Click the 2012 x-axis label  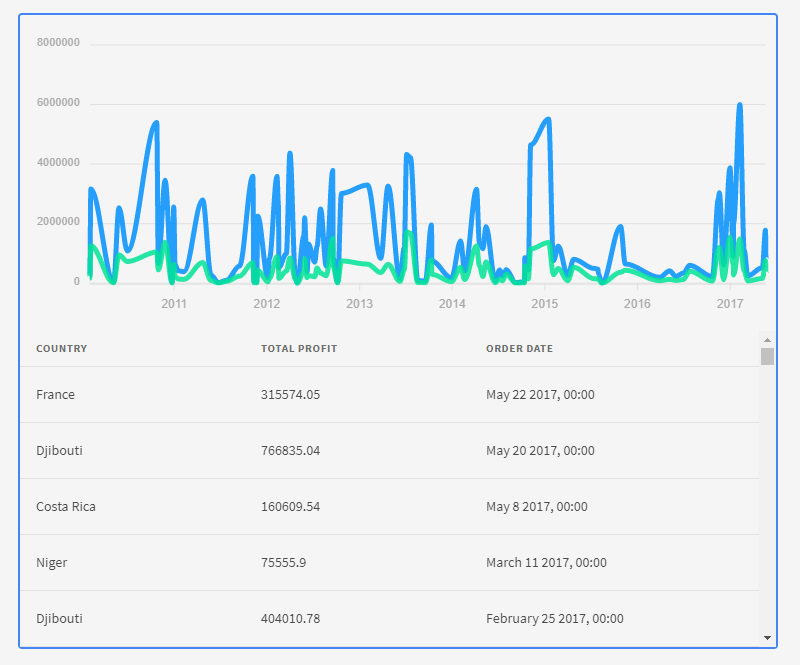tap(267, 304)
